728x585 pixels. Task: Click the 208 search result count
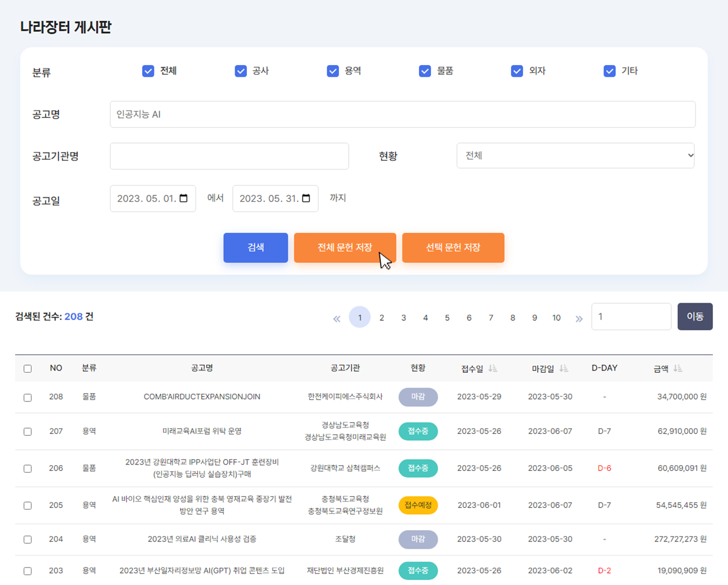(x=74, y=317)
